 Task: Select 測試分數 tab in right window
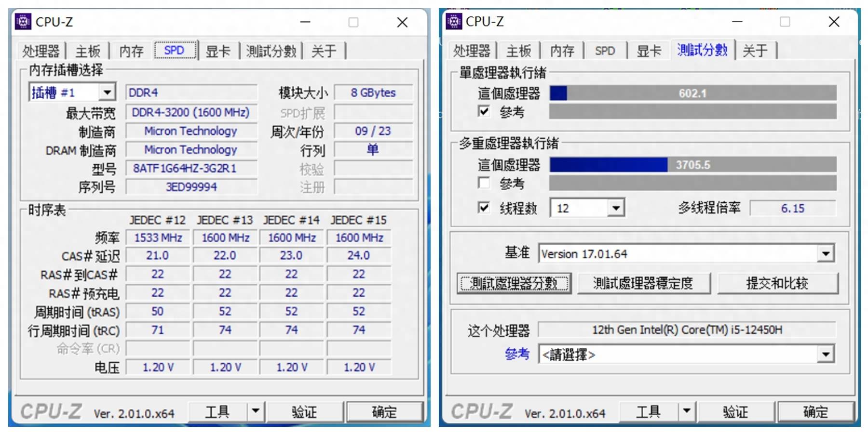tap(702, 49)
